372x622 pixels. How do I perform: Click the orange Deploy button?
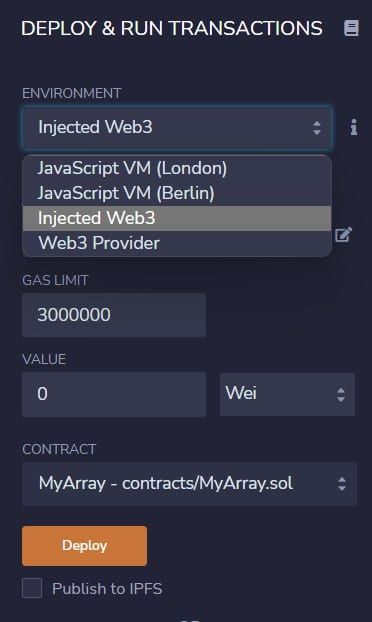coord(84,546)
